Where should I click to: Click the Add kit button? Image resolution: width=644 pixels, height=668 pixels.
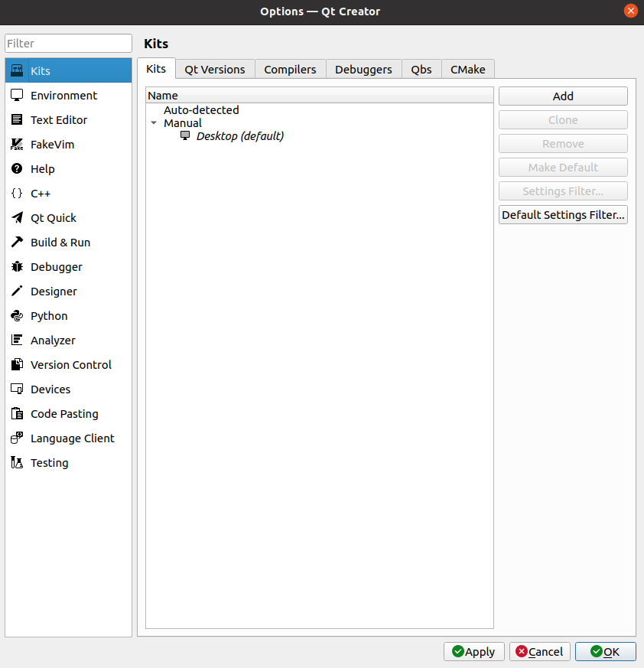coord(563,96)
